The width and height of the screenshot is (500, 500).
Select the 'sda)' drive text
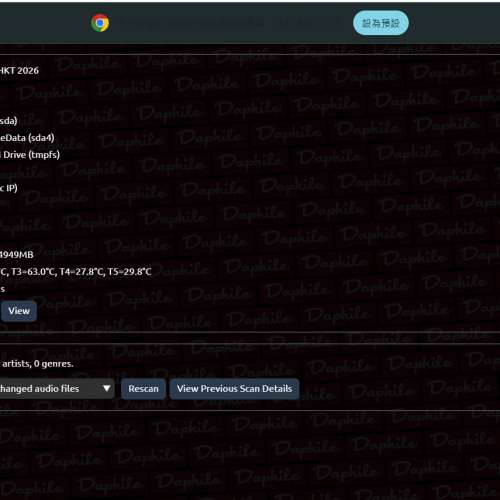[9, 121]
